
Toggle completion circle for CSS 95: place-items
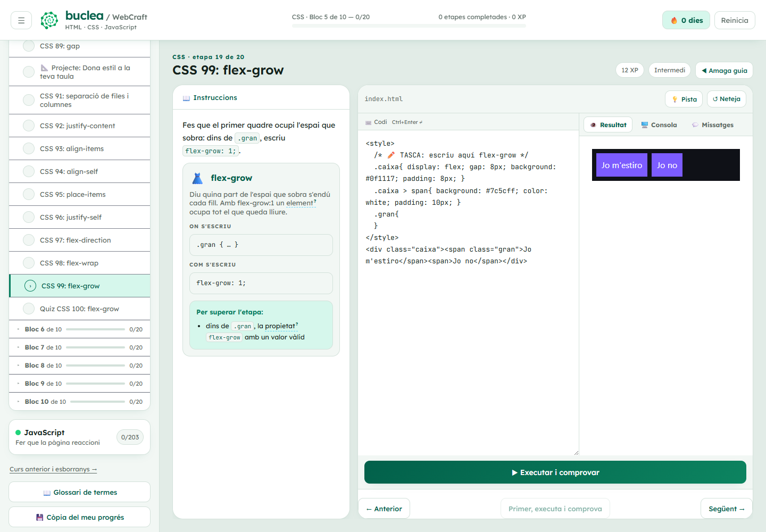click(29, 194)
